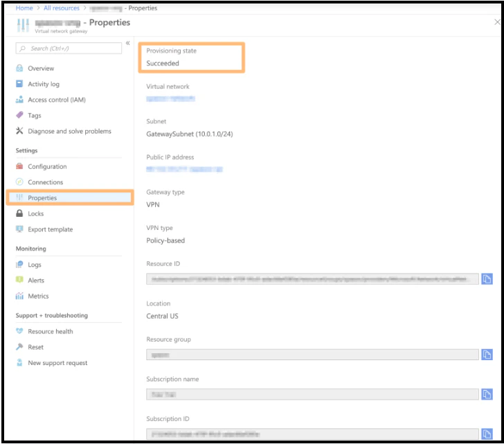Click the Export template icon
504x444 pixels.
[19, 229]
